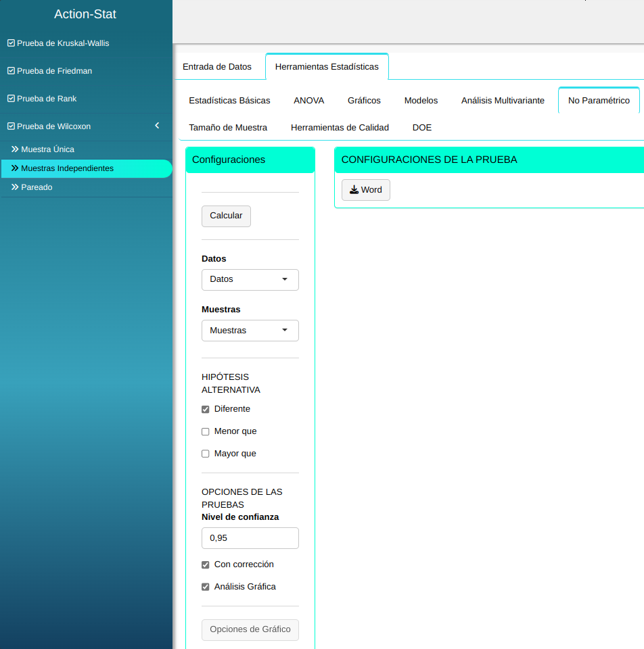Click the check icon beside Prueba de Rank
The height and width of the screenshot is (649, 644).
[11, 99]
